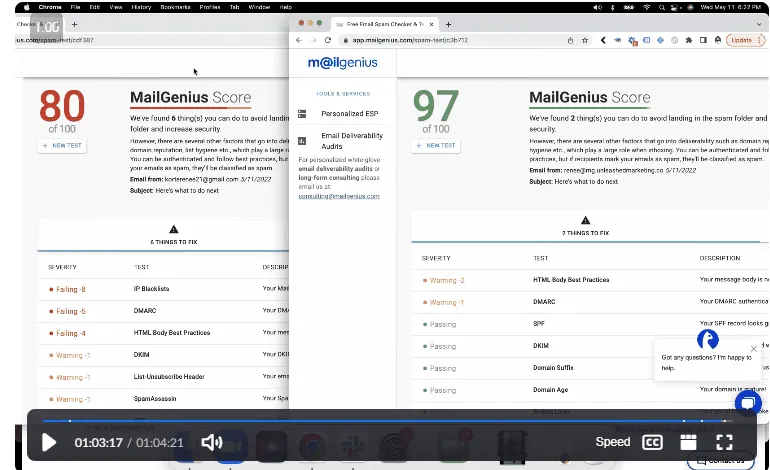
Task: Click the IP Blacklists row in left window
Action: (163, 289)
